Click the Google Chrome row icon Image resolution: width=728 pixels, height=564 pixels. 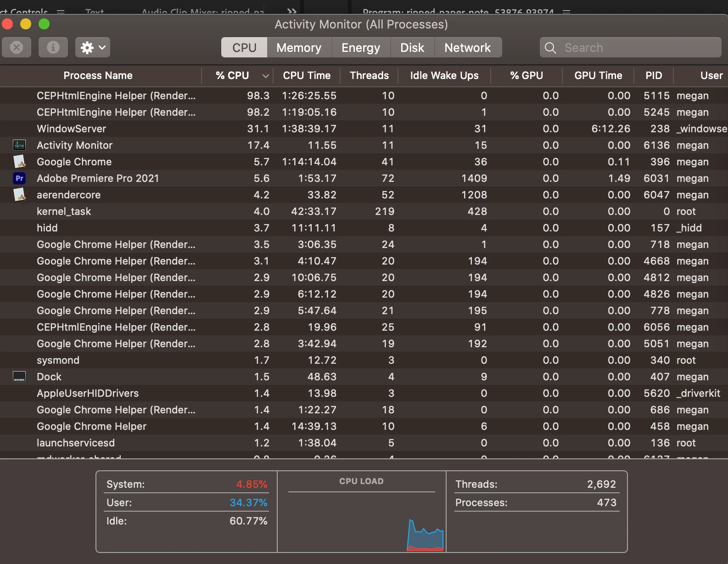click(19, 162)
